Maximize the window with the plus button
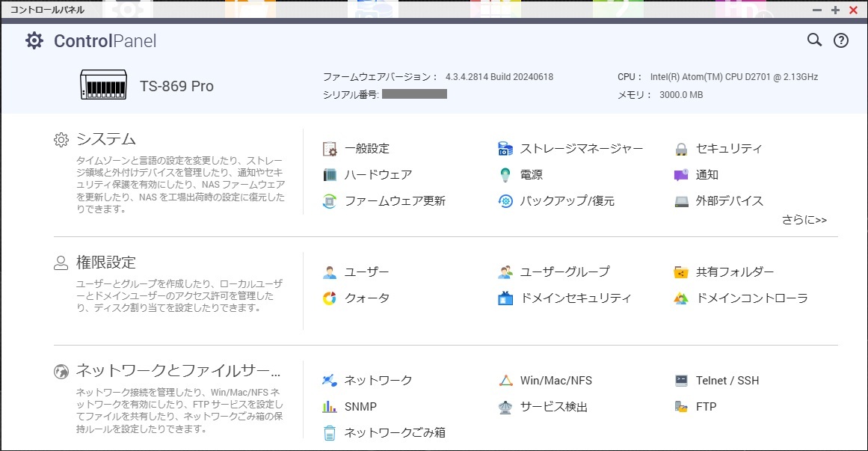 (835, 10)
